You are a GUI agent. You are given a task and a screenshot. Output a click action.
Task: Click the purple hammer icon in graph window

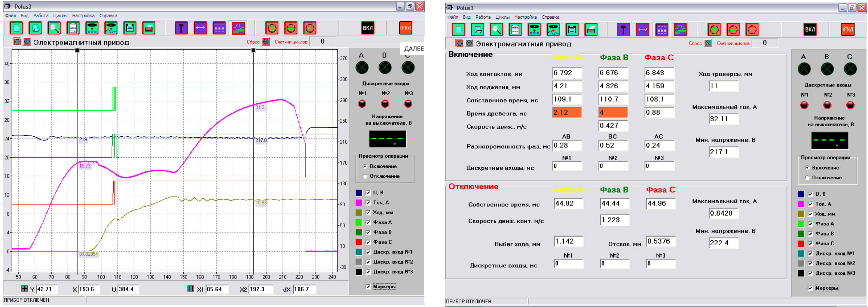(x=181, y=28)
